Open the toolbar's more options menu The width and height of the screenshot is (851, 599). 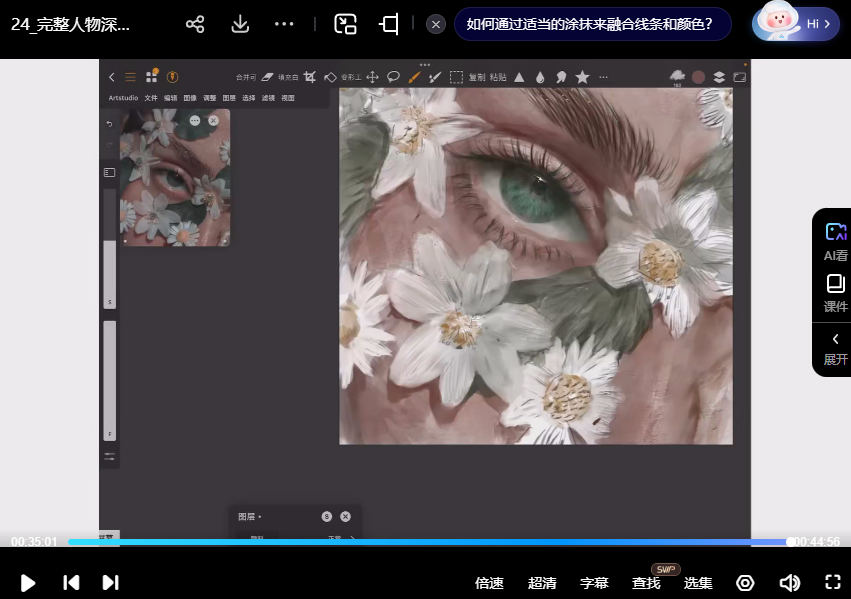[x=603, y=76]
